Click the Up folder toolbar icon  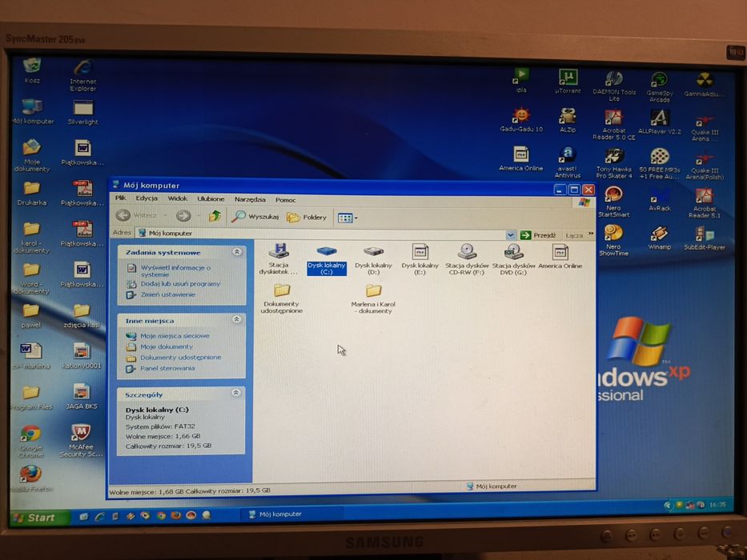click(215, 216)
